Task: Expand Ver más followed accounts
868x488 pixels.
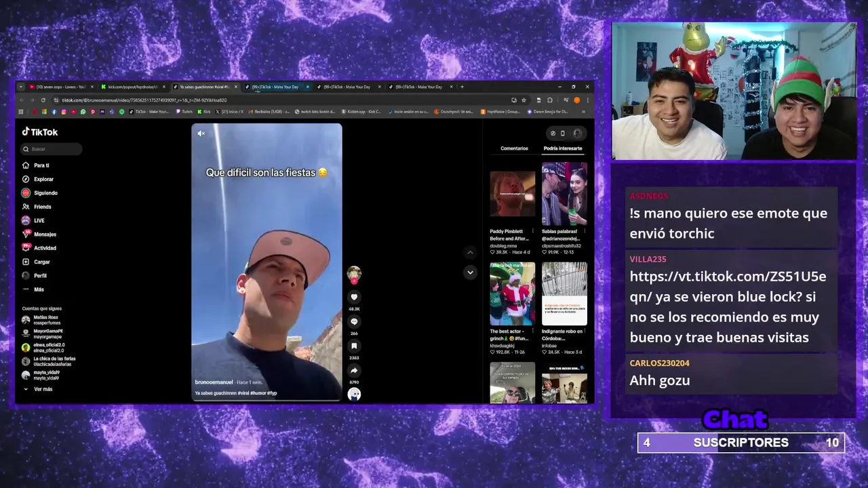Action: 38,389
